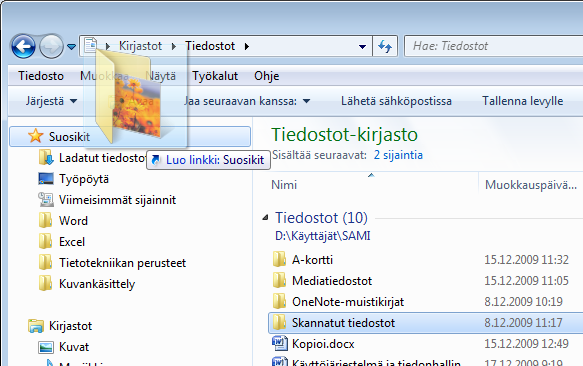Click the Hae: Tiedostot search field

pos(494,46)
